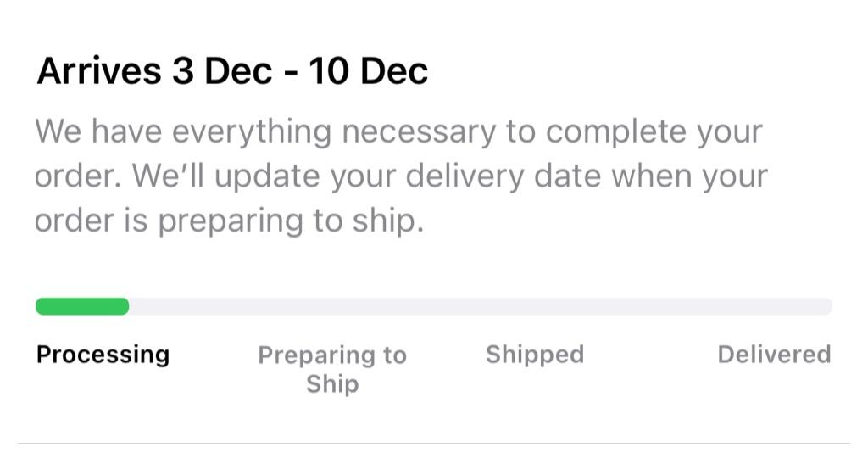Image resolution: width=868 pixels, height=464 pixels.
Task: Select the Shipped stage label
Action: pos(534,354)
